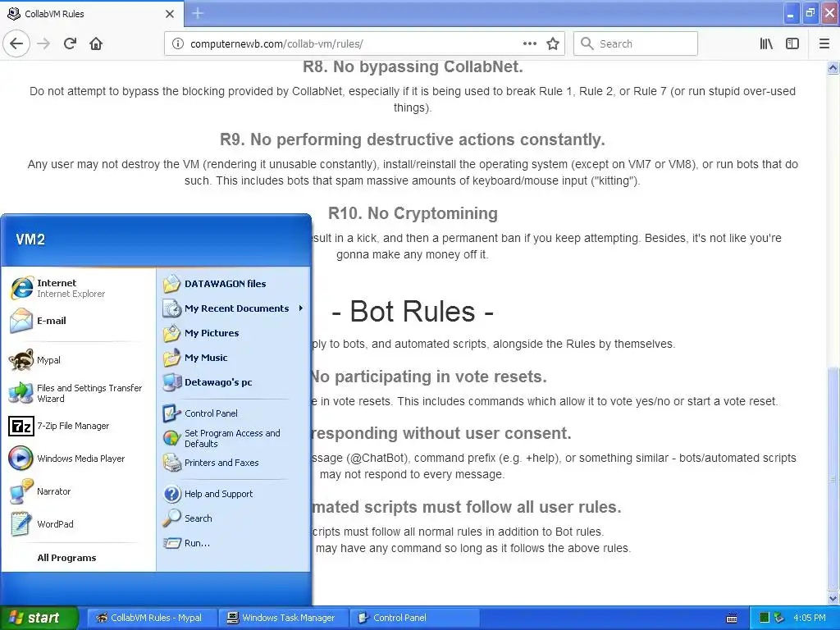Click into the Search input field
The height and width of the screenshot is (630, 840).
(636, 43)
